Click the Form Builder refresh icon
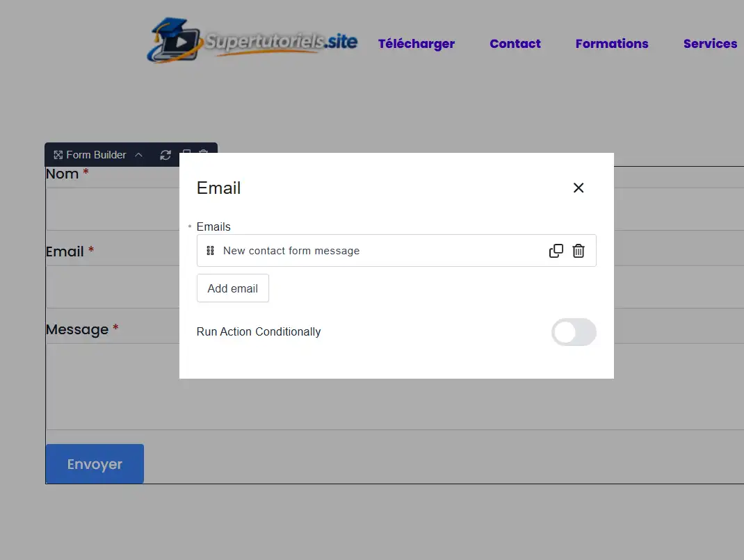Screen dimensions: 744x560 tap(165, 155)
